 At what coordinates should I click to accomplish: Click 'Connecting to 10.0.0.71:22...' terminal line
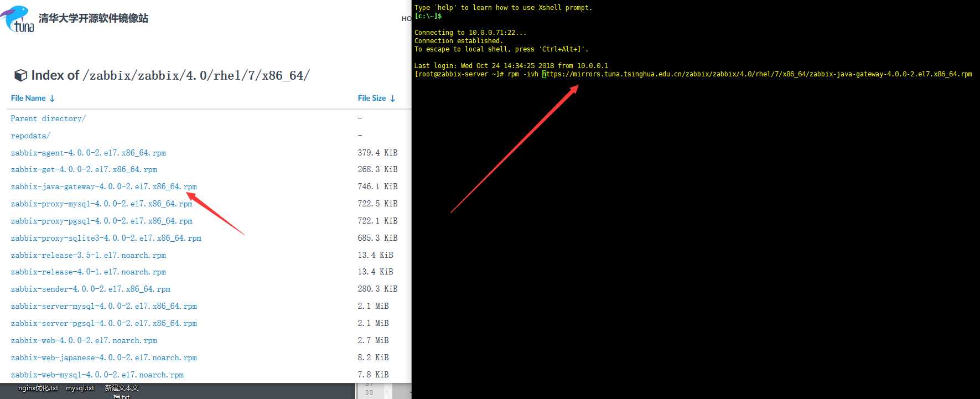(470, 33)
